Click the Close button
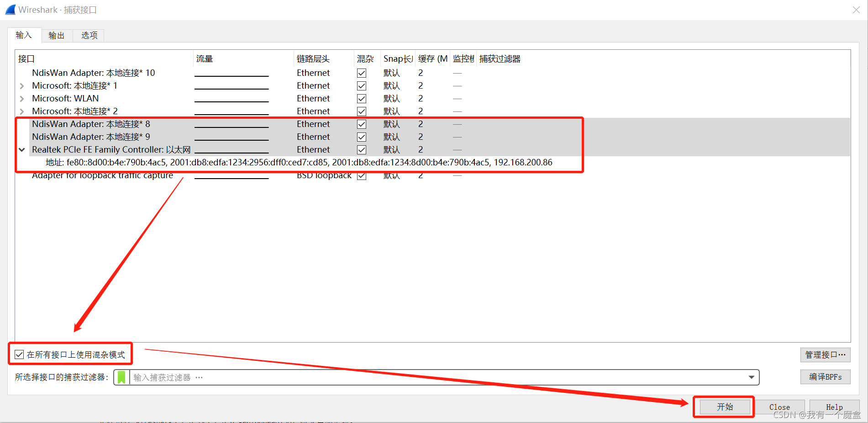The width and height of the screenshot is (868, 423). pyautogui.click(x=779, y=407)
